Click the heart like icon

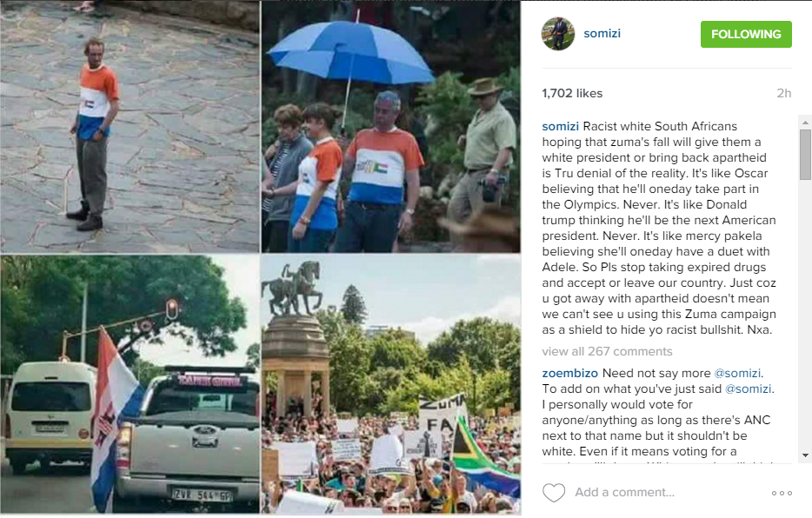tap(554, 493)
